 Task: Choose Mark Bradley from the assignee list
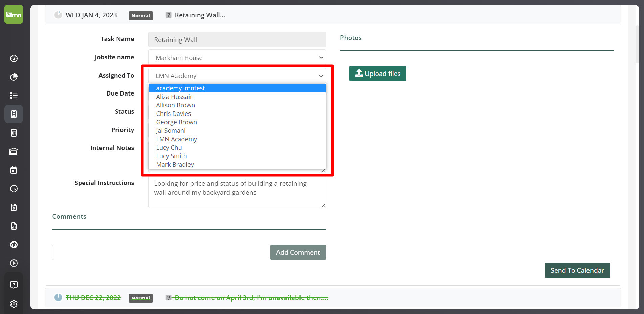(237, 164)
